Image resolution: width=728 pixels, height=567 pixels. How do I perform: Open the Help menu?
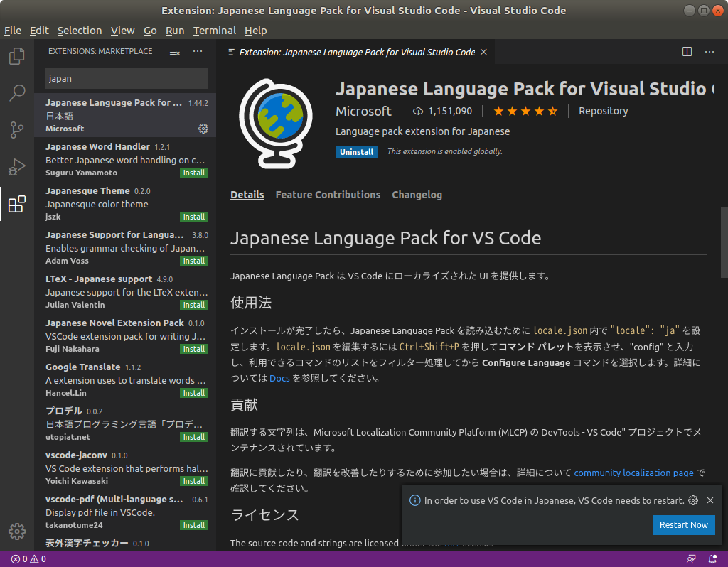coord(255,31)
